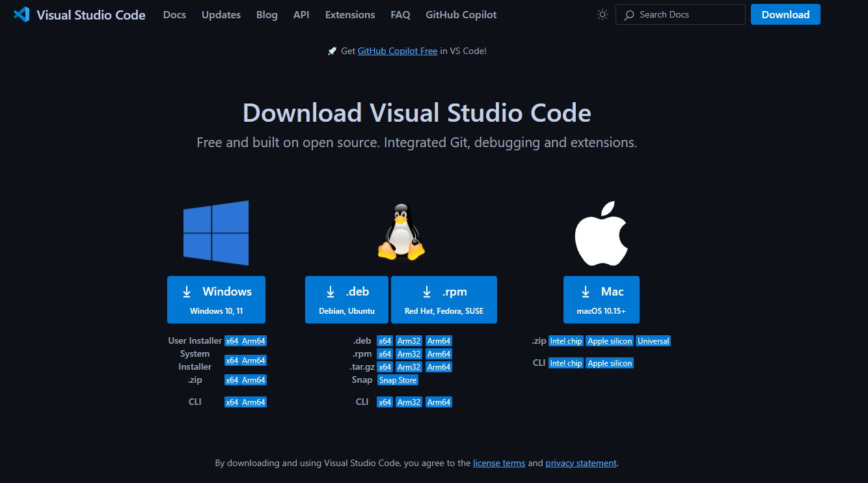
Task: Select Mac .zip Intel chip
Action: pyautogui.click(x=566, y=341)
